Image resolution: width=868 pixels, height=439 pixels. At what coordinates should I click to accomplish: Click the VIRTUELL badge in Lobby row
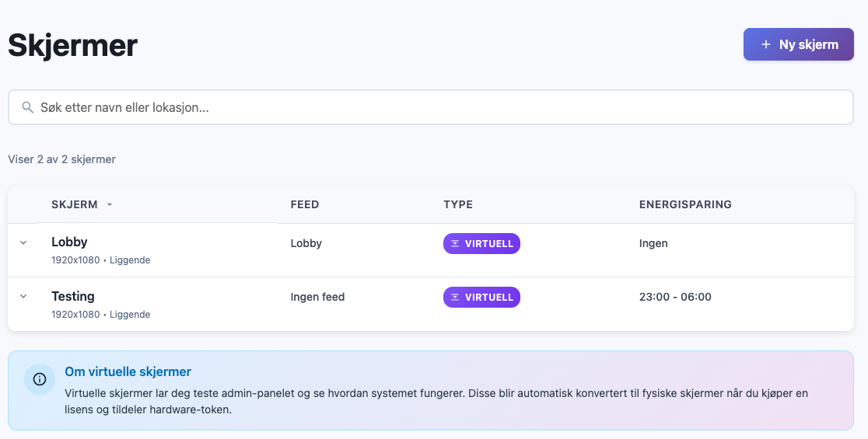(481, 243)
